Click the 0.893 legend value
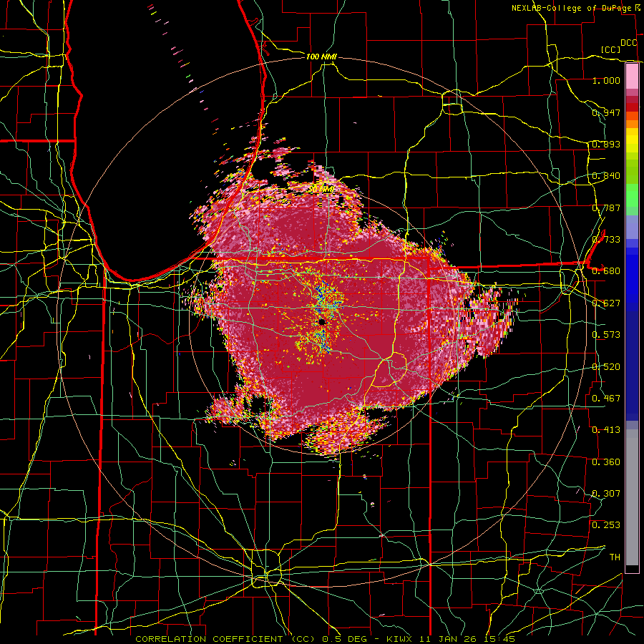 tap(606, 144)
